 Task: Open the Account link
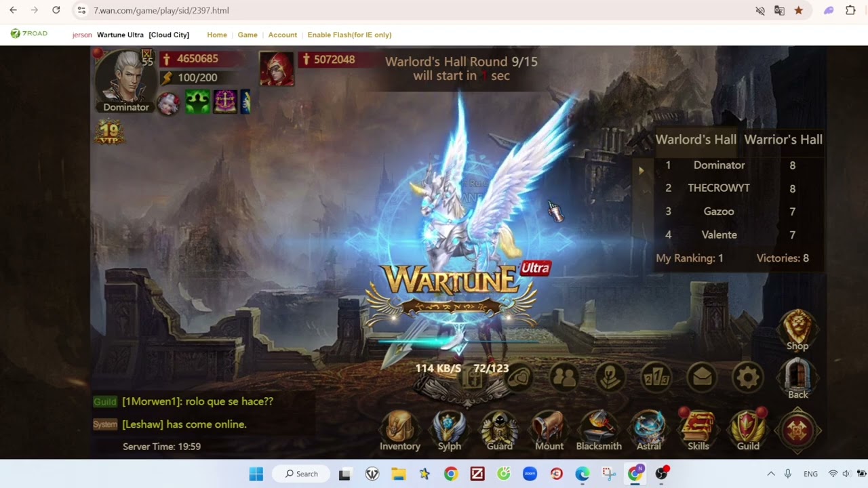coord(283,35)
